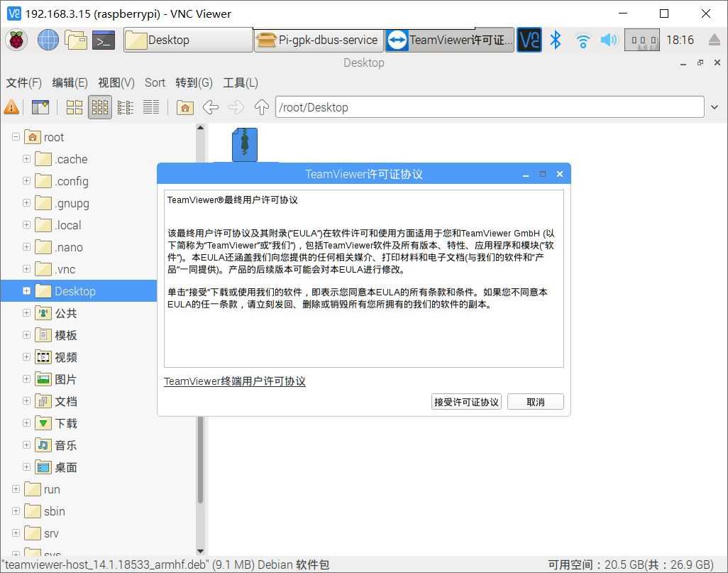Switch to TeamViewer许可证 taskbar window
This screenshot has width=728, height=573.
click(449, 40)
